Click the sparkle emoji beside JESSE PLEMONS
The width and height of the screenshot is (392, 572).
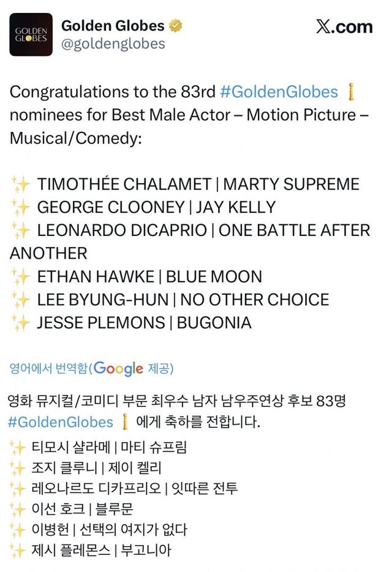(x=20, y=323)
